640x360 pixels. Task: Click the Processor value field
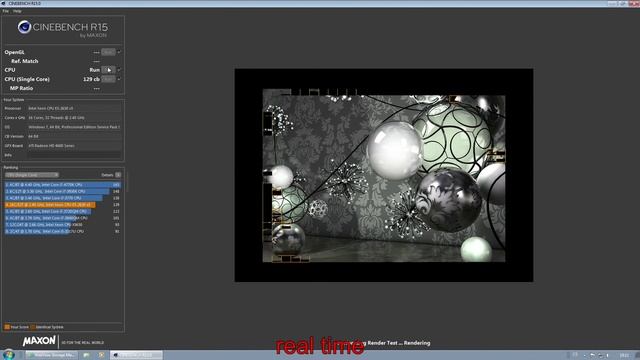pos(74,109)
